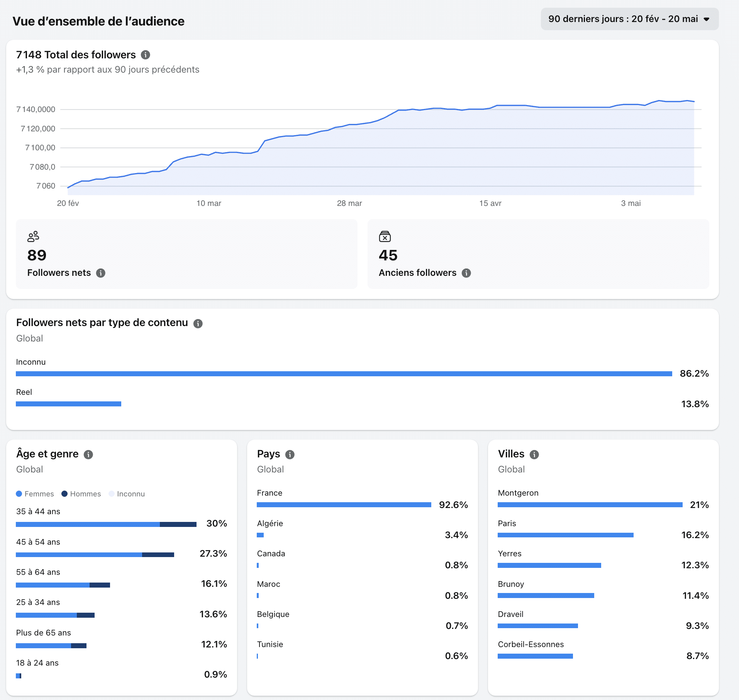Click info icon beside Anciens followers
Screen dimensions: 739x700
pyautogui.click(x=466, y=273)
